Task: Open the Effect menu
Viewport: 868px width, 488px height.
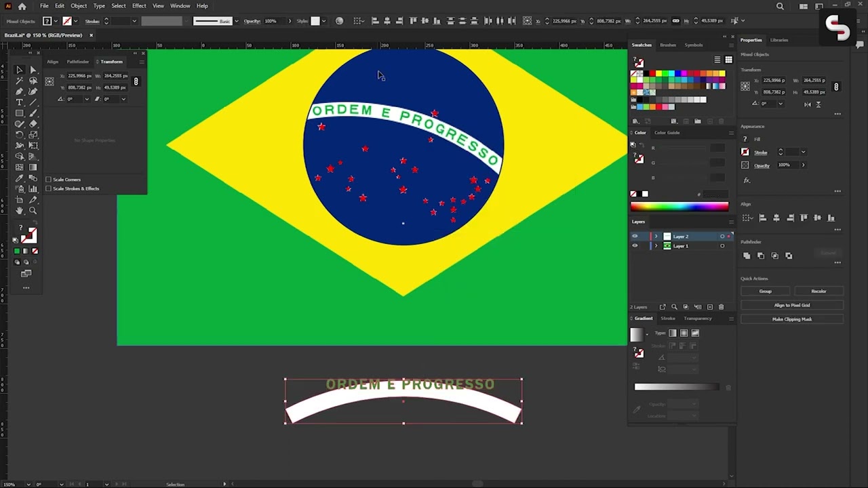Action: click(139, 6)
